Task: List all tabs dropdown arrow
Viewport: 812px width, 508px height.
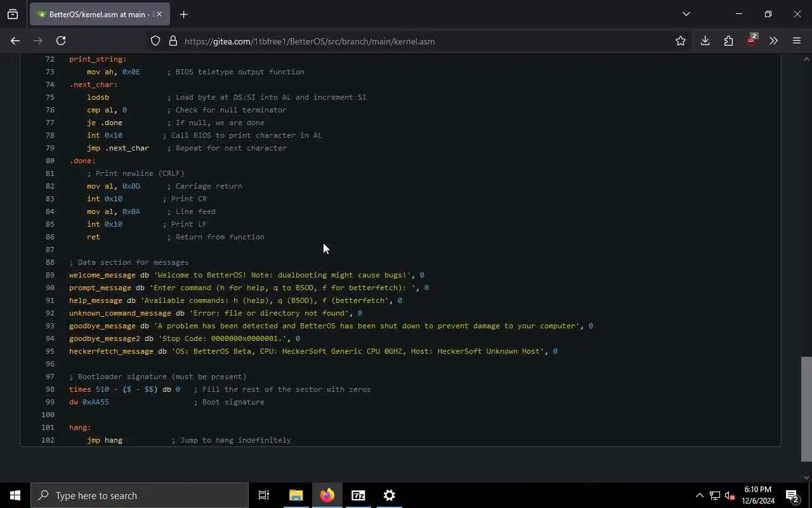Action: point(686,14)
